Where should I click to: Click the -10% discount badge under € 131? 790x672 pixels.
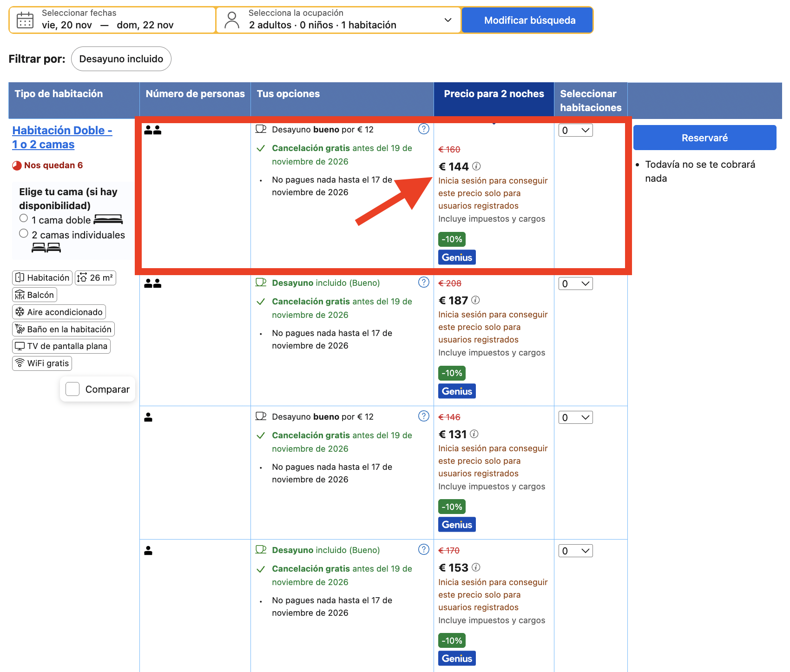pos(452,507)
